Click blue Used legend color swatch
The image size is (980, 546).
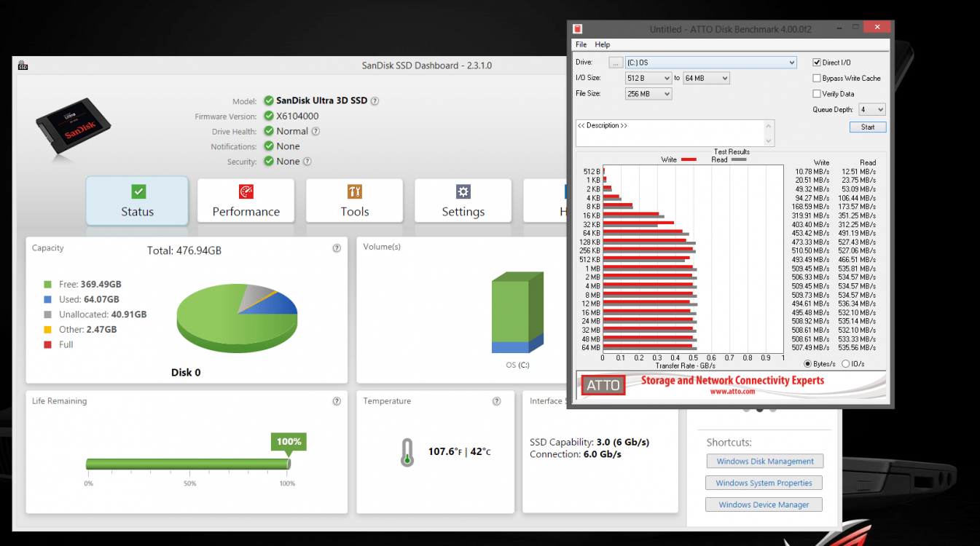point(47,299)
